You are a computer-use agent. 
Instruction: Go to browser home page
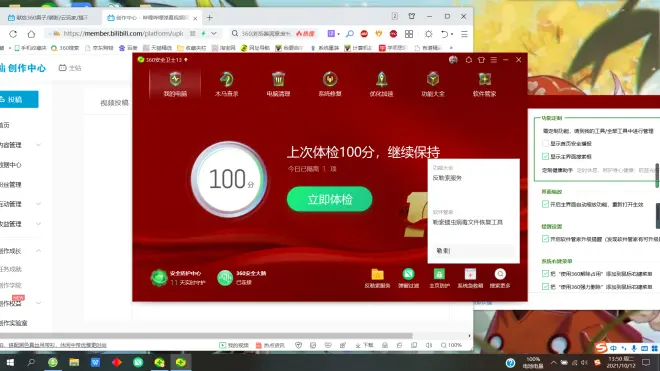tap(31, 34)
